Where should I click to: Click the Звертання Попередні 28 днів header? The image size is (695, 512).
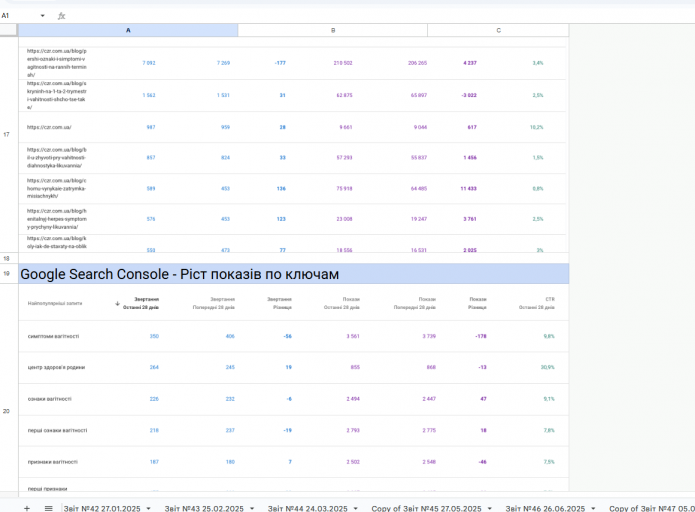click(x=214, y=303)
